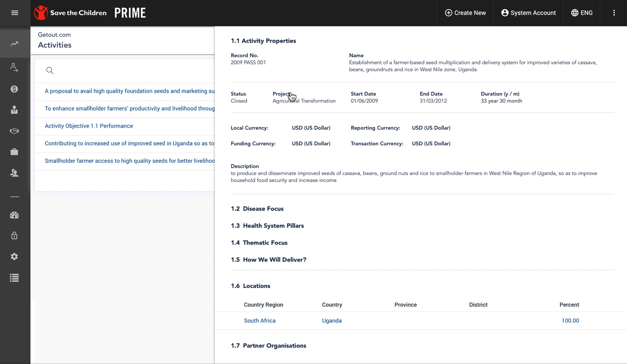
Task: Click the start date 01/06/2009
Action: [x=364, y=101]
